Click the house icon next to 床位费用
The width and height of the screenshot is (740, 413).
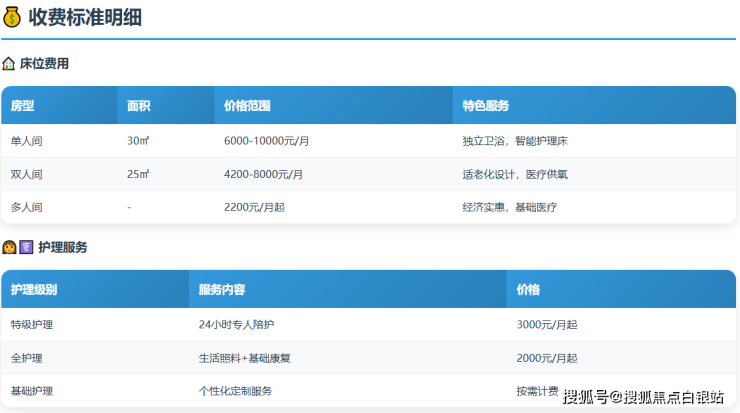pyautogui.click(x=9, y=64)
